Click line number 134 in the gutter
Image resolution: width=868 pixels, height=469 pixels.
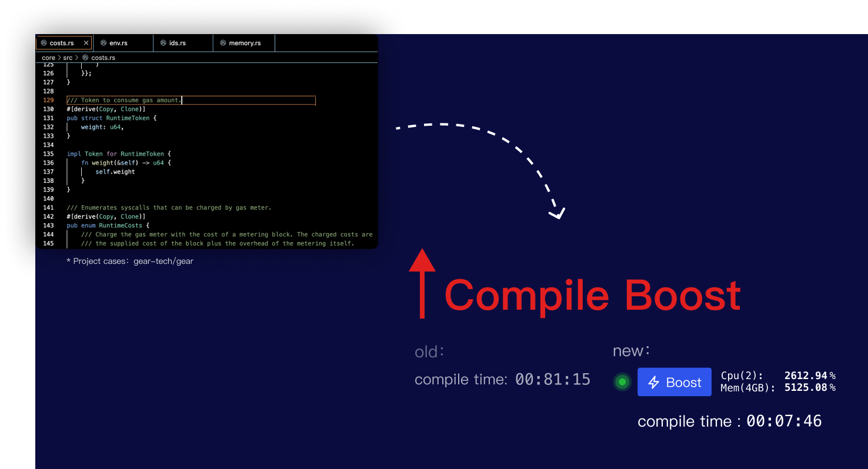pyautogui.click(x=48, y=145)
